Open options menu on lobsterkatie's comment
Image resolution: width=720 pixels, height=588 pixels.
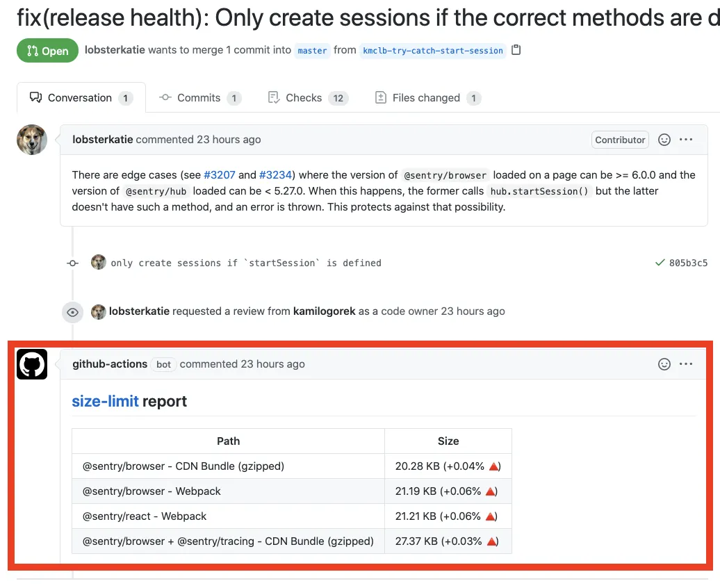(686, 140)
